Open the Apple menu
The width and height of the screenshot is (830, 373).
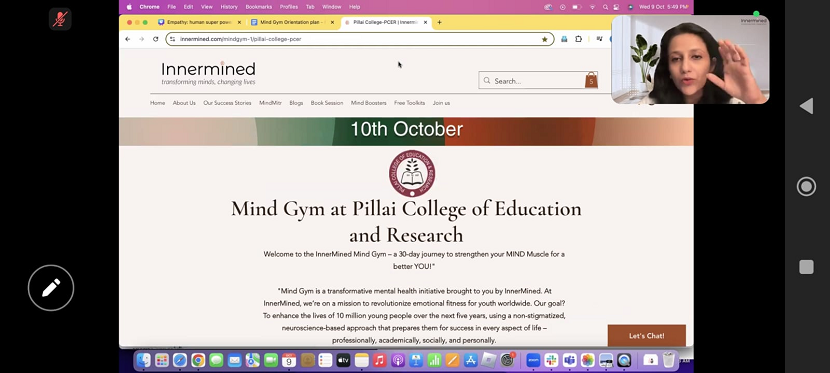[x=129, y=7]
